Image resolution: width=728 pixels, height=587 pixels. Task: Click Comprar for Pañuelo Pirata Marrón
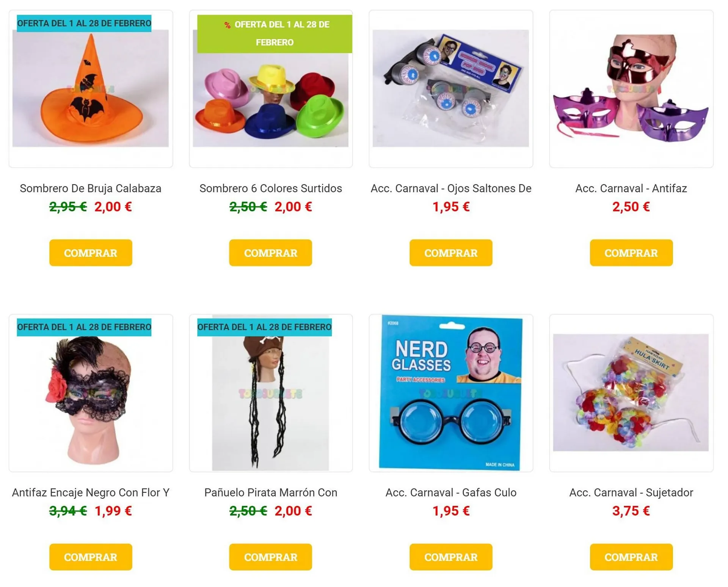pyautogui.click(x=271, y=557)
